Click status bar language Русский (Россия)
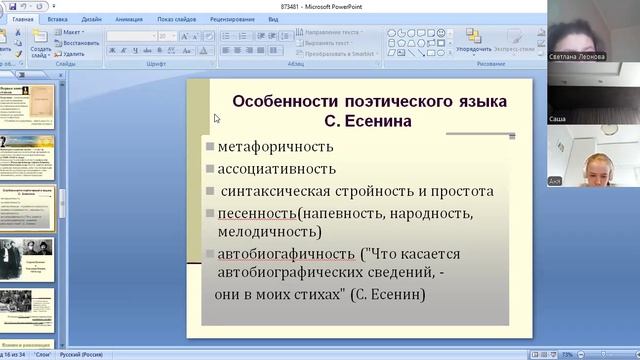 (x=81, y=355)
